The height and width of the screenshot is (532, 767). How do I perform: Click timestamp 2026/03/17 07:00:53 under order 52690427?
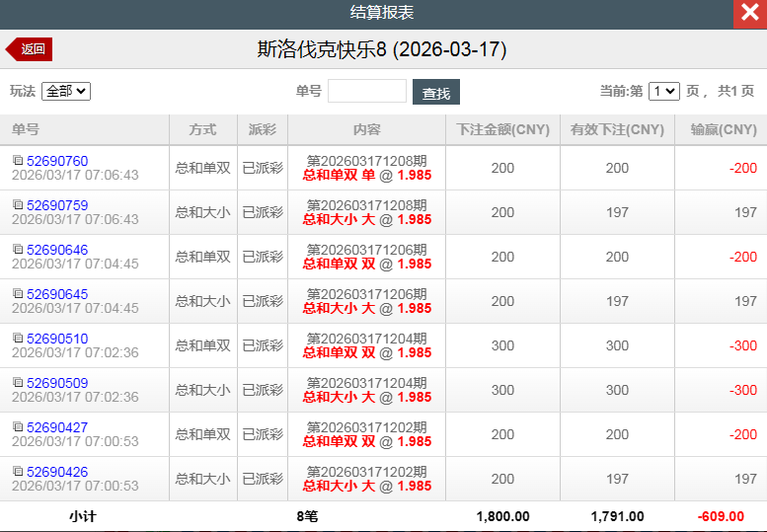tap(75, 442)
